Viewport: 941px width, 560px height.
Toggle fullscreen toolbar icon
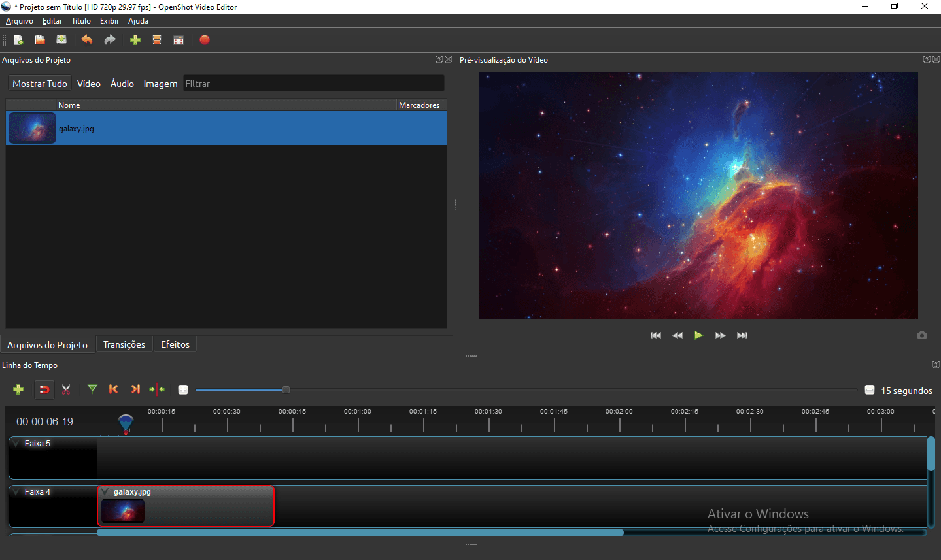[x=179, y=40]
